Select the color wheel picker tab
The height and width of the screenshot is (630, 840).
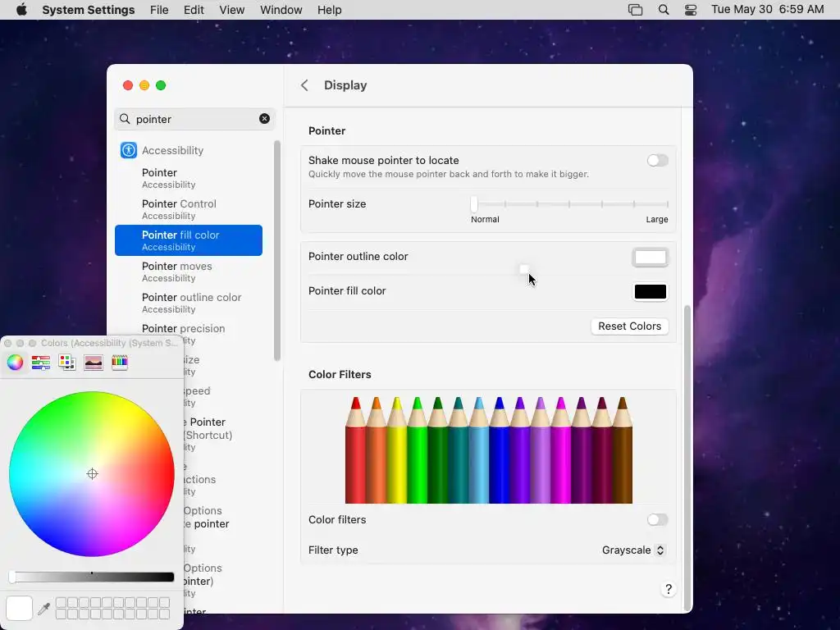15,363
